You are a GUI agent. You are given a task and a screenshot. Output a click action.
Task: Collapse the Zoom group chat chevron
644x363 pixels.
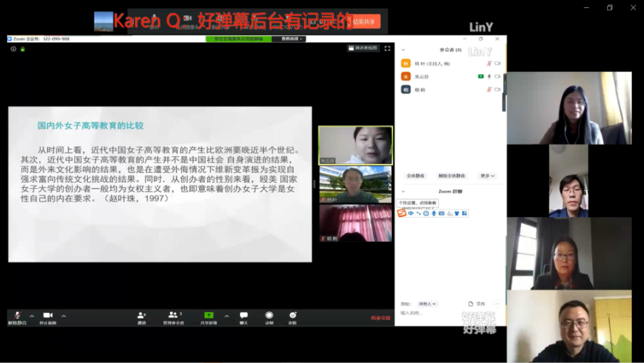(403, 191)
